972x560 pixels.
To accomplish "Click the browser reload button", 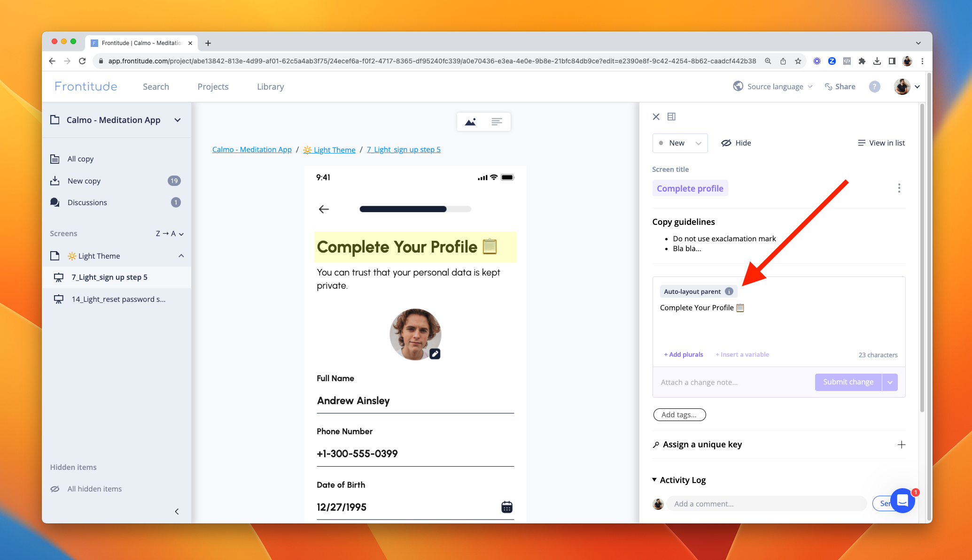I will coord(82,61).
